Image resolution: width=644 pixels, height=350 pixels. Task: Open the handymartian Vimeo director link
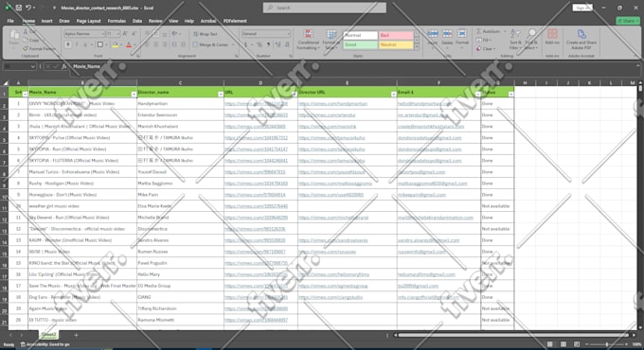pos(332,104)
